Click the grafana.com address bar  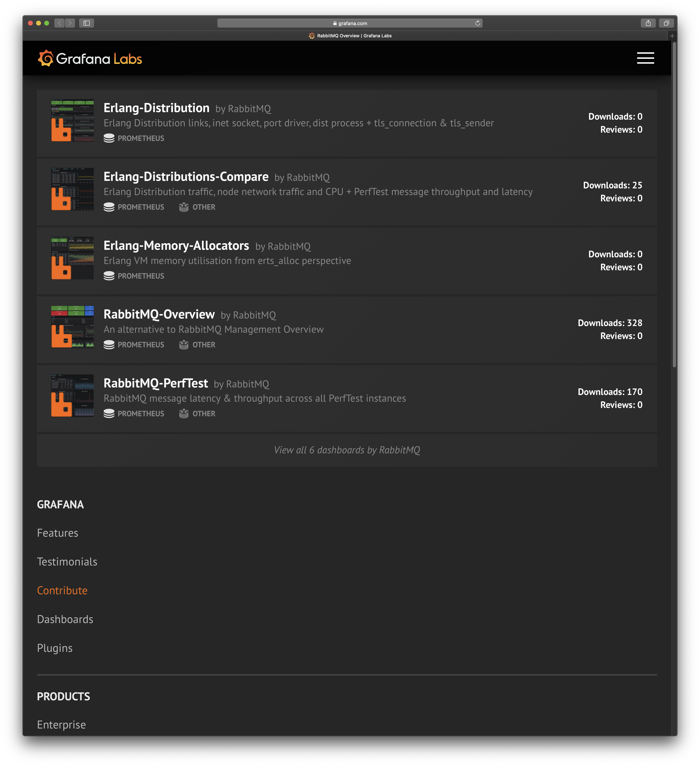click(x=350, y=23)
